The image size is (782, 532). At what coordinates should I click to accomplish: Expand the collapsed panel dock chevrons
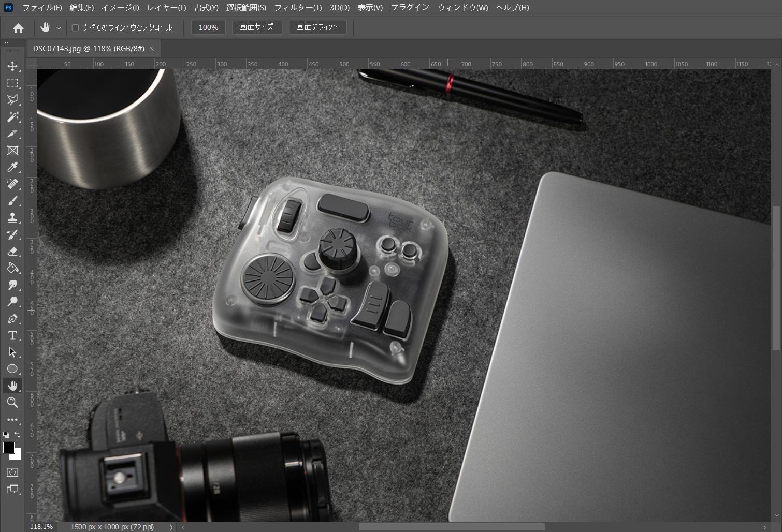coord(6,43)
